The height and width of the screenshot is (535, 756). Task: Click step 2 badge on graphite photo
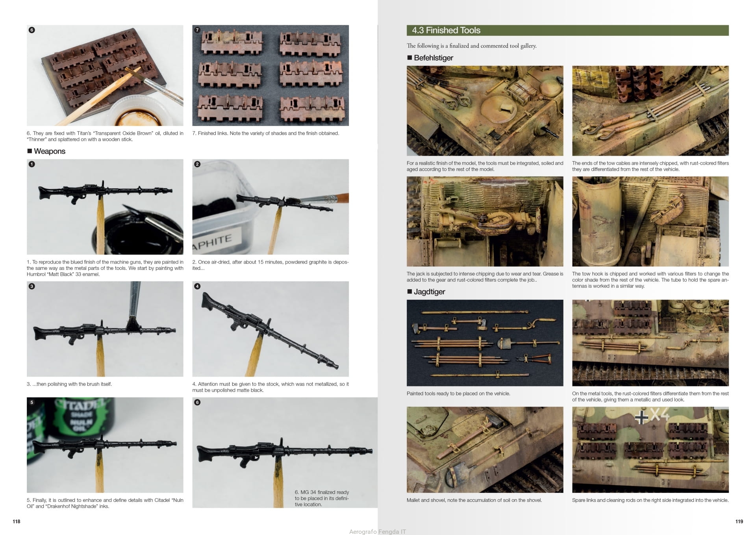coord(197,164)
